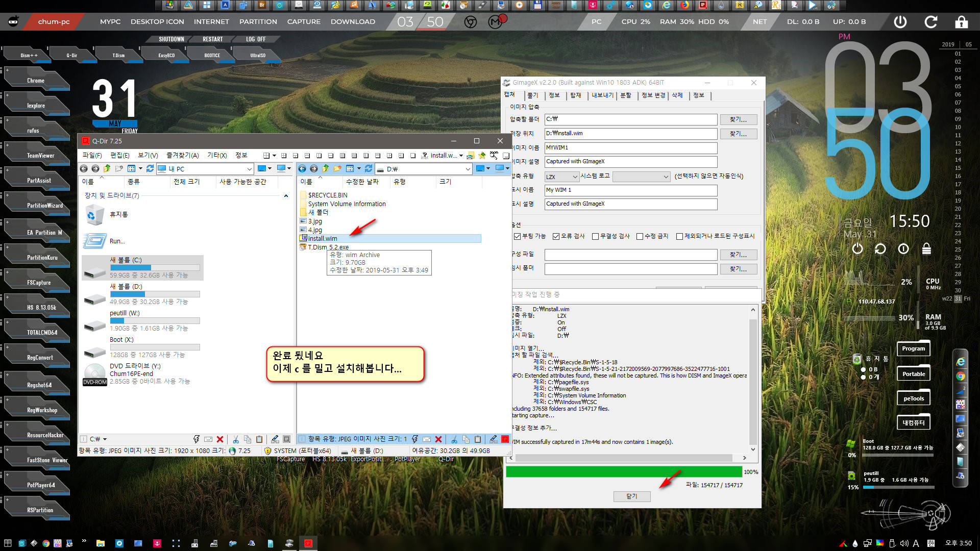The height and width of the screenshot is (551, 980).
Task: Click scissors cut icon in left pane bar
Action: coord(236,439)
